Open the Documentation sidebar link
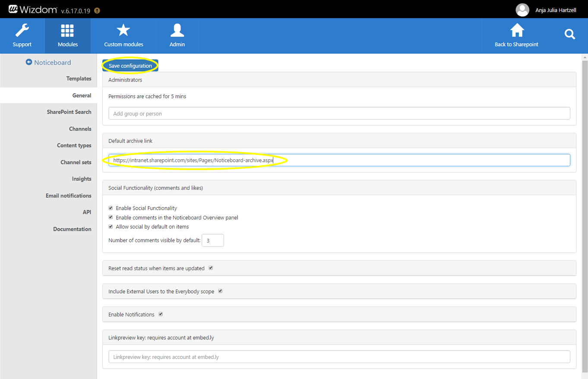The image size is (588, 379). 72,229
